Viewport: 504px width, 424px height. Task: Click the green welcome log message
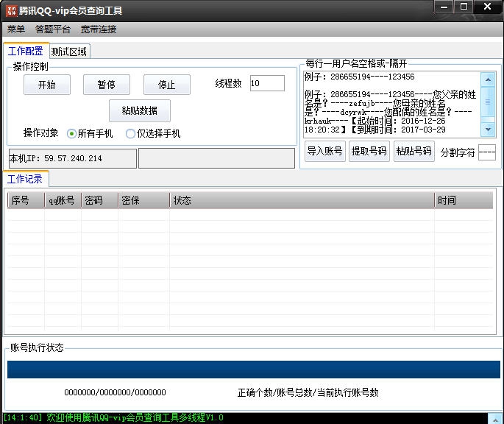[113, 417]
